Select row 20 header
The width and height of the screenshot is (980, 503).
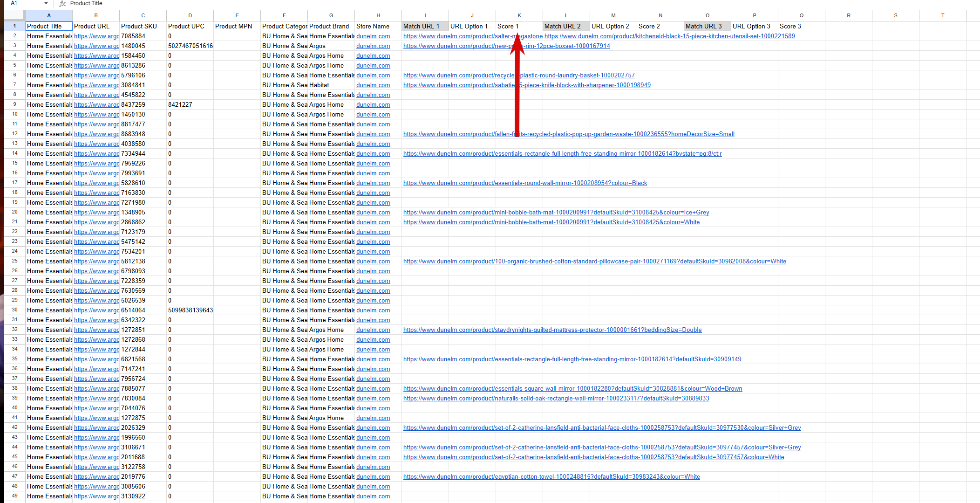[15, 212]
